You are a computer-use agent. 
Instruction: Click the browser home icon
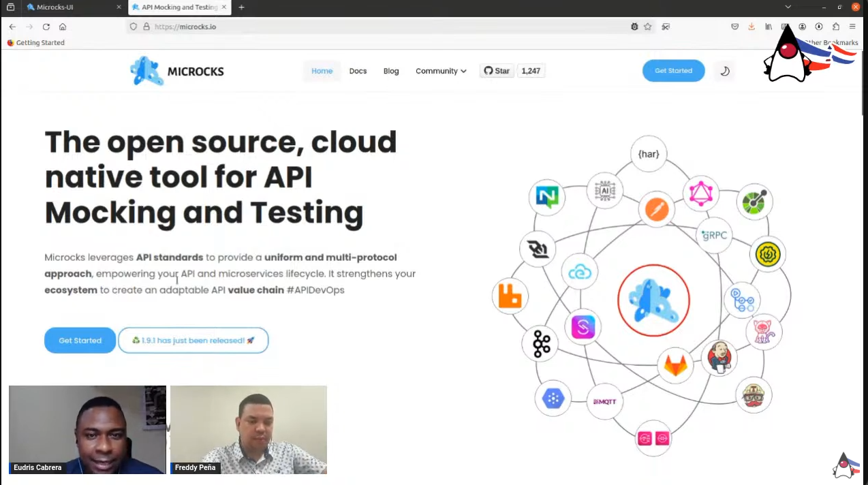[x=63, y=27]
